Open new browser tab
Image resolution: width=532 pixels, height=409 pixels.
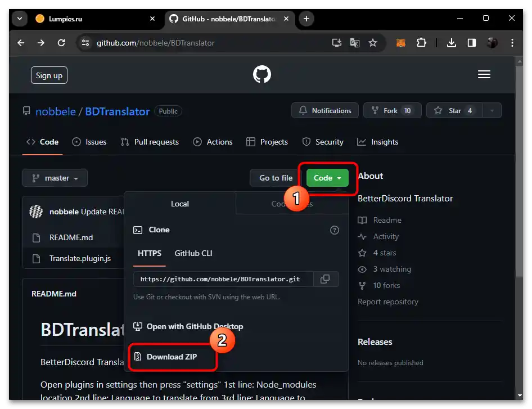point(306,19)
